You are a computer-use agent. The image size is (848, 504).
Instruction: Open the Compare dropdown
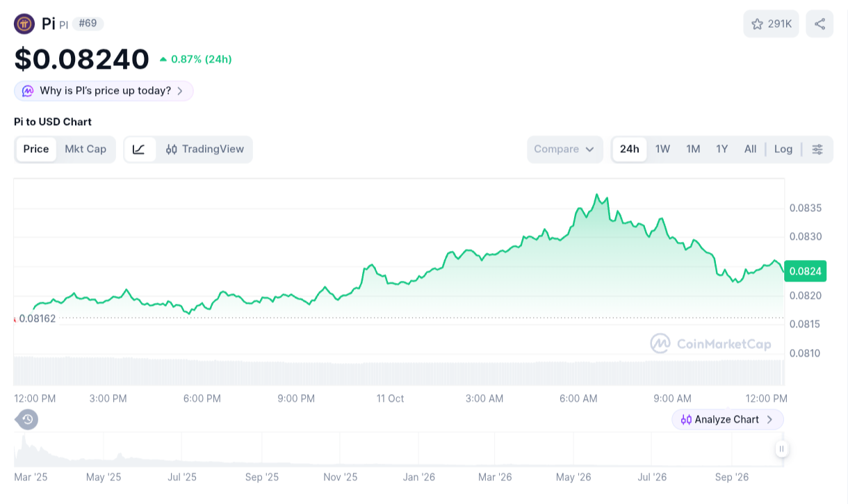pos(565,149)
